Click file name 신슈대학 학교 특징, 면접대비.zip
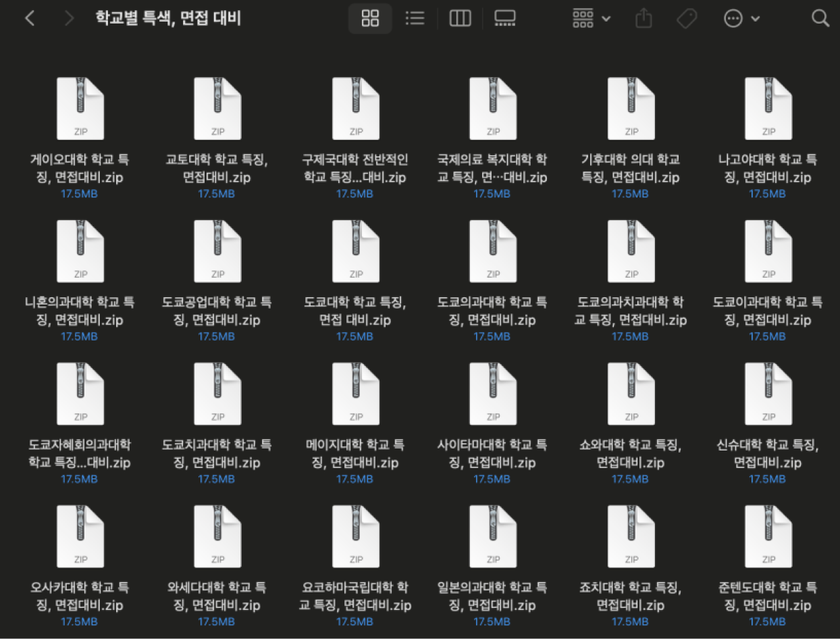The image size is (840, 639). pos(768,454)
